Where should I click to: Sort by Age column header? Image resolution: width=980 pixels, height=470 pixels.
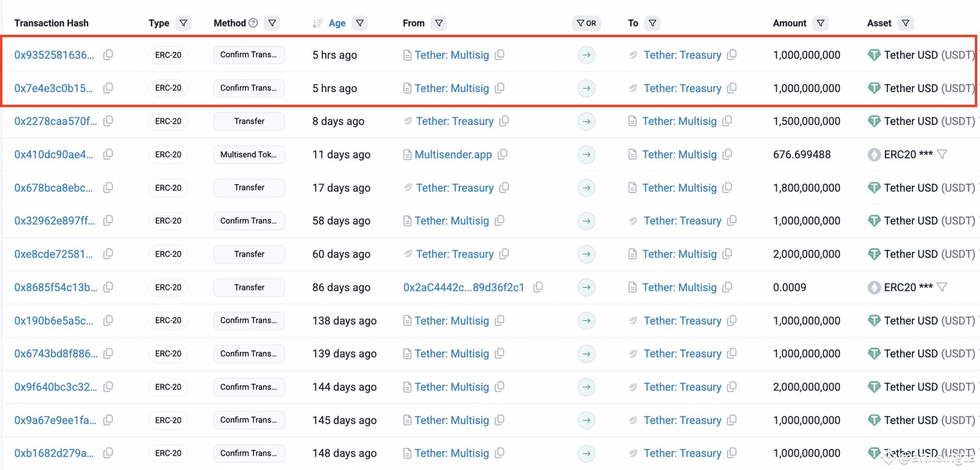pyautogui.click(x=337, y=23)
